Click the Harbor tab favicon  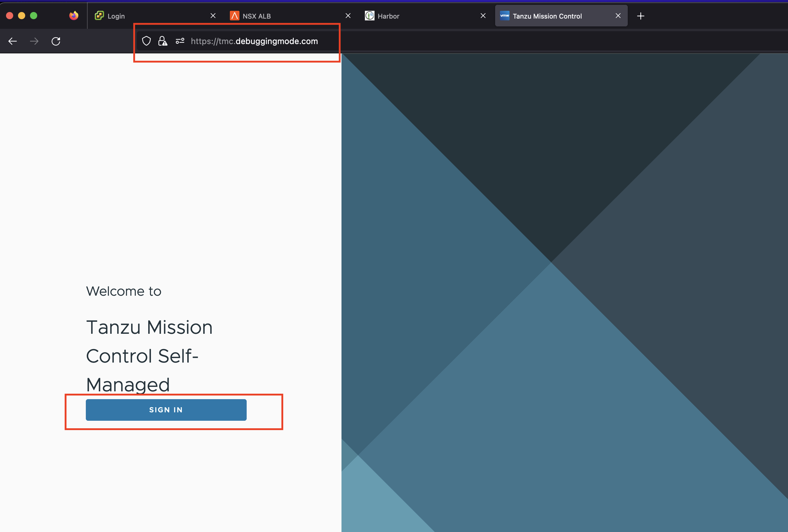click(370, 16)
